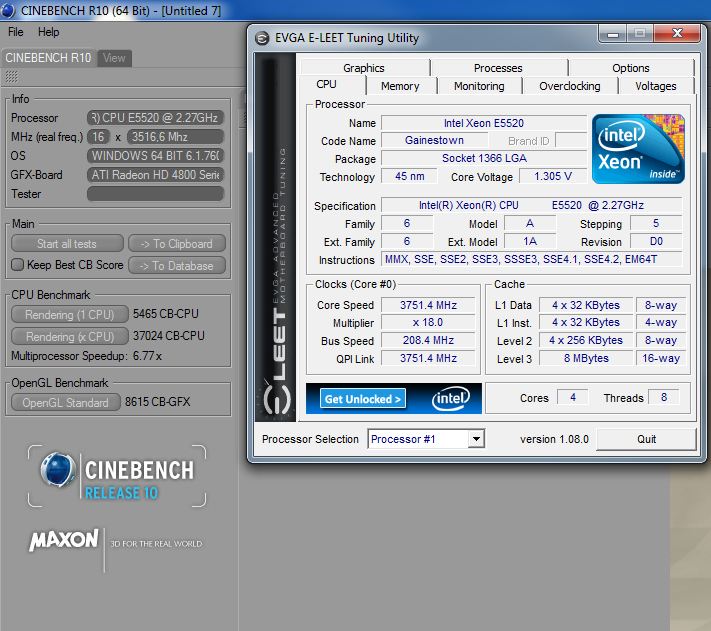
Task: Select the CPU tab in E-LEET
Action: (326, 85)
